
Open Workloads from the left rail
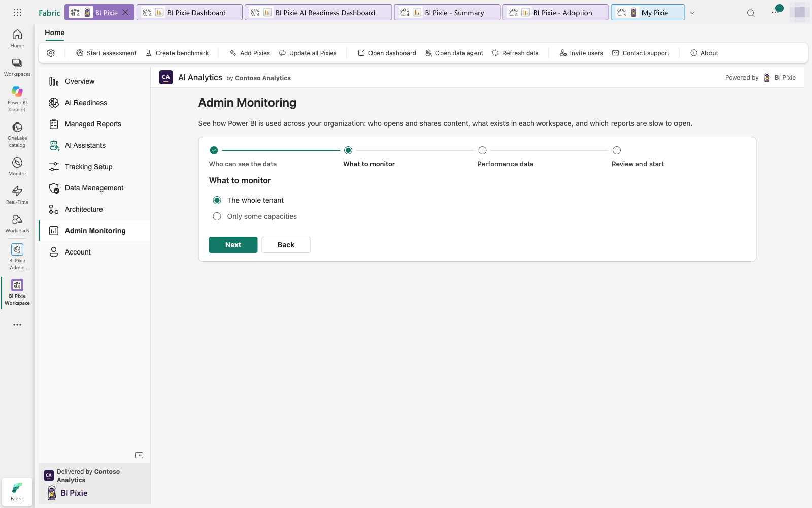17,223
